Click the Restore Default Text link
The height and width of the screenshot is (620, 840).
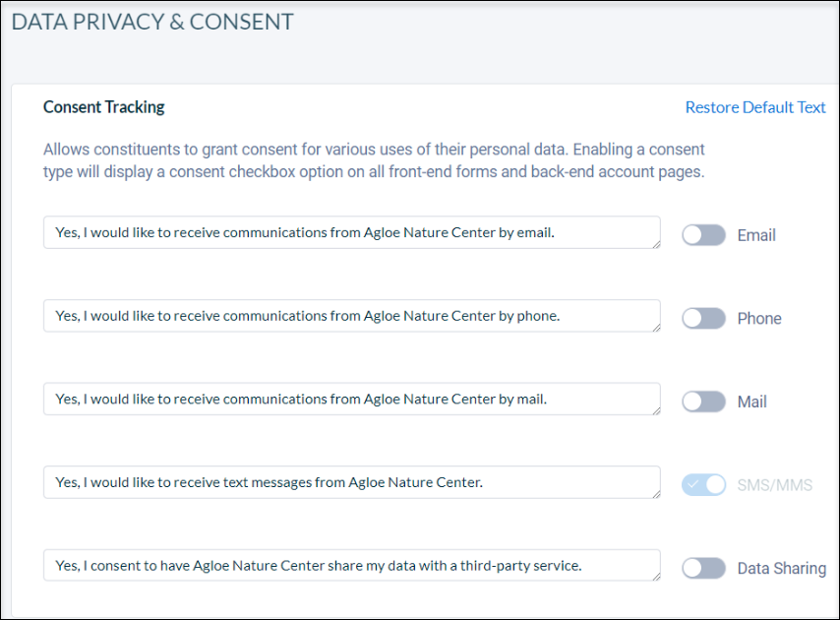tap(755, 107)
